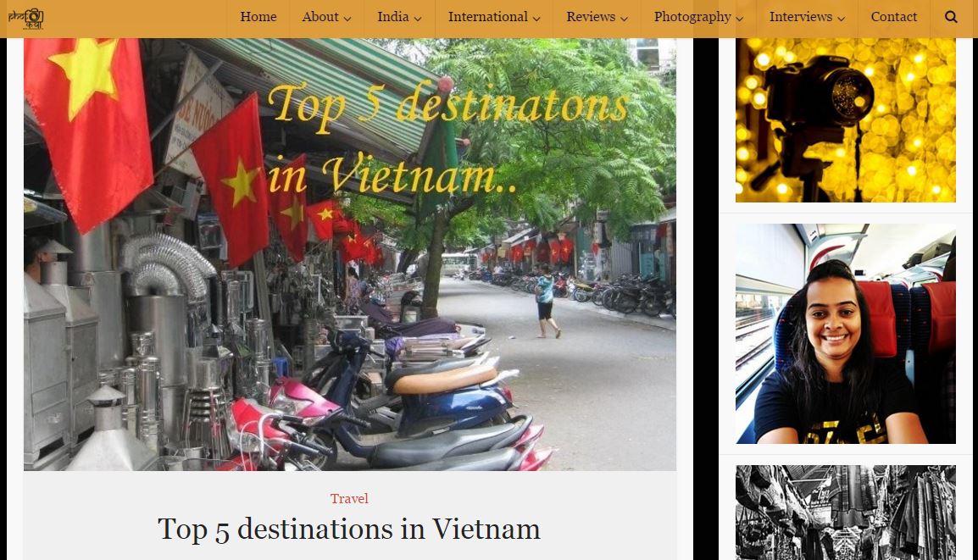Open the search magnifier icon
The height and width of the screenshot is (560, 978).
[x=951, y=17]
